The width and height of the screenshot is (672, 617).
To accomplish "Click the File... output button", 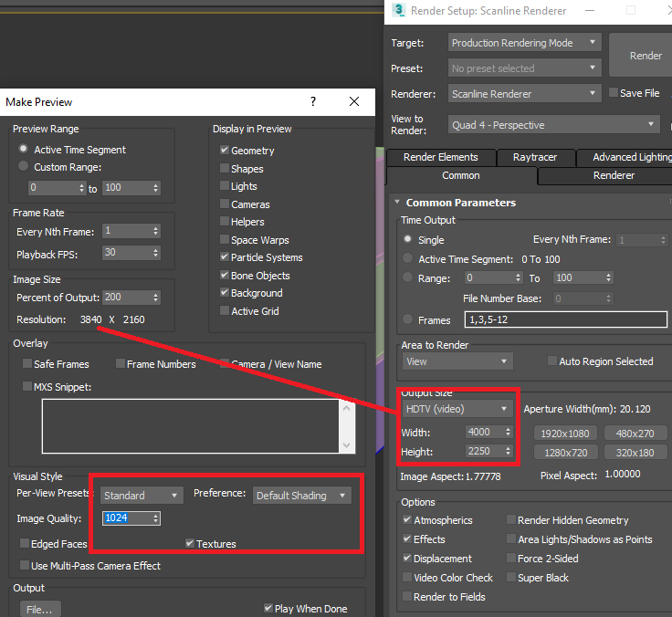I will [40, 610].
